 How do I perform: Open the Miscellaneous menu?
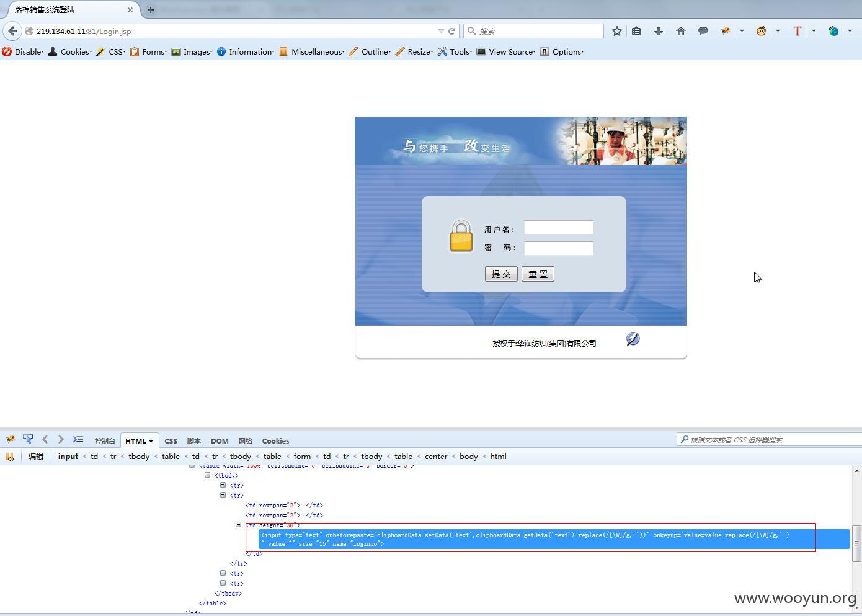(x=312, y=52)
